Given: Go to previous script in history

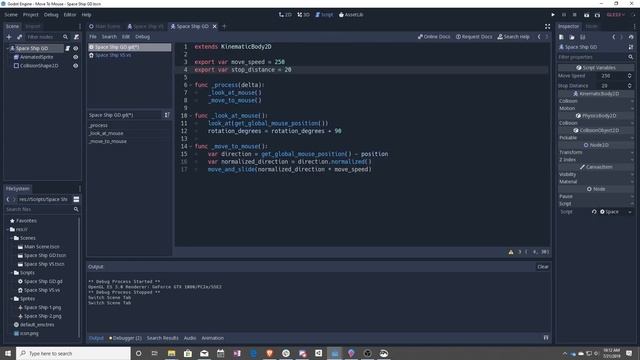Looking at the screenshot, I should [539, 37].
